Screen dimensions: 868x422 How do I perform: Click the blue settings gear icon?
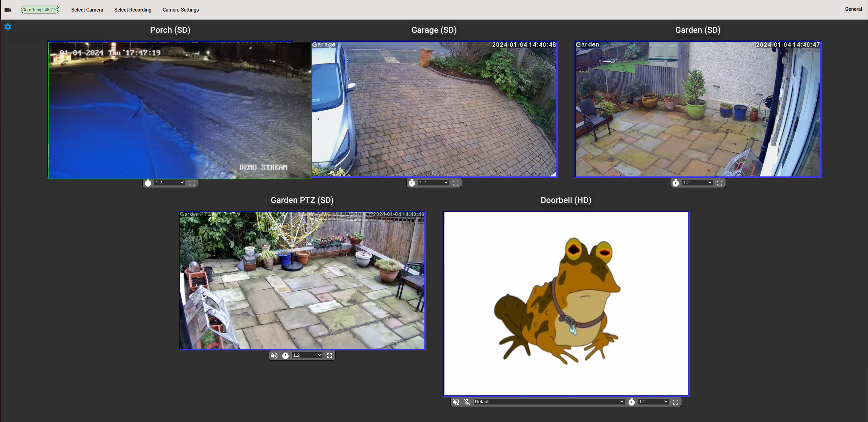[8, 27]
